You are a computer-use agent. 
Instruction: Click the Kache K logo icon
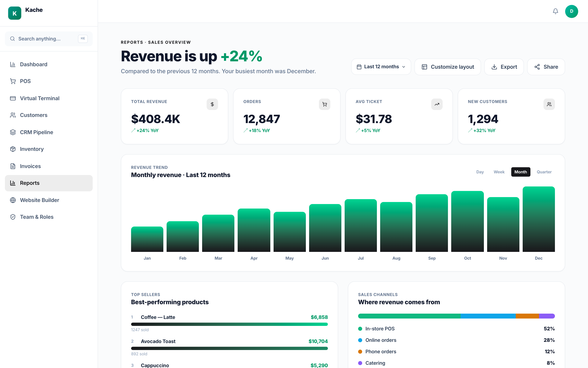tap(14, 13)
